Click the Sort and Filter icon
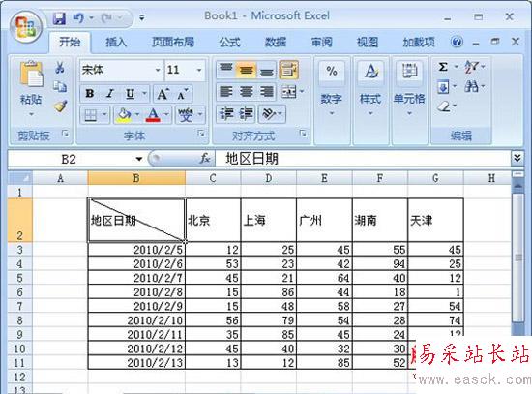This screenshot has height=394, width=532. 472,67
